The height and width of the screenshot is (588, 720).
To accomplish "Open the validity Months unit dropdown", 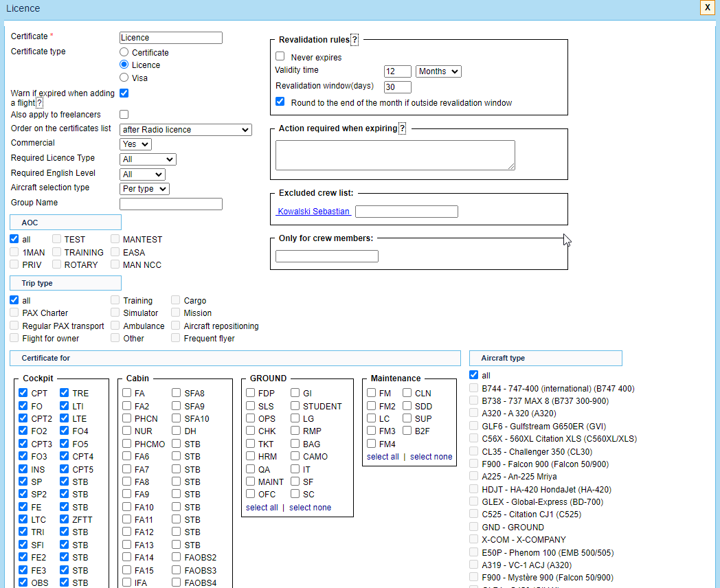I will tap(438, 71).
